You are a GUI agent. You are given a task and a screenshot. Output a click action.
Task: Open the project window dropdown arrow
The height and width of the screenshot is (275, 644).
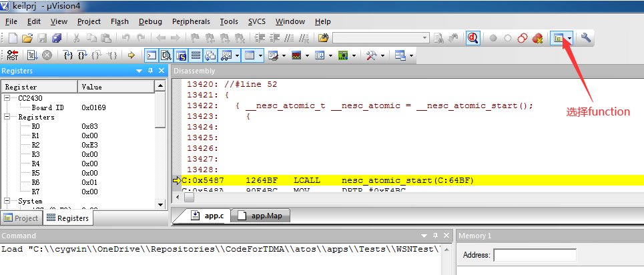coord(569,38)
